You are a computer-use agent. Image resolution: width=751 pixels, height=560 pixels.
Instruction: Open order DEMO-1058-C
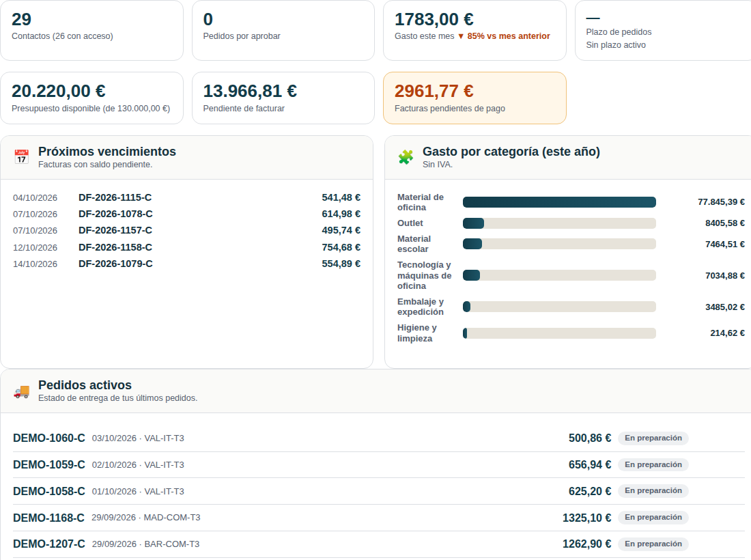click(49, 491)
